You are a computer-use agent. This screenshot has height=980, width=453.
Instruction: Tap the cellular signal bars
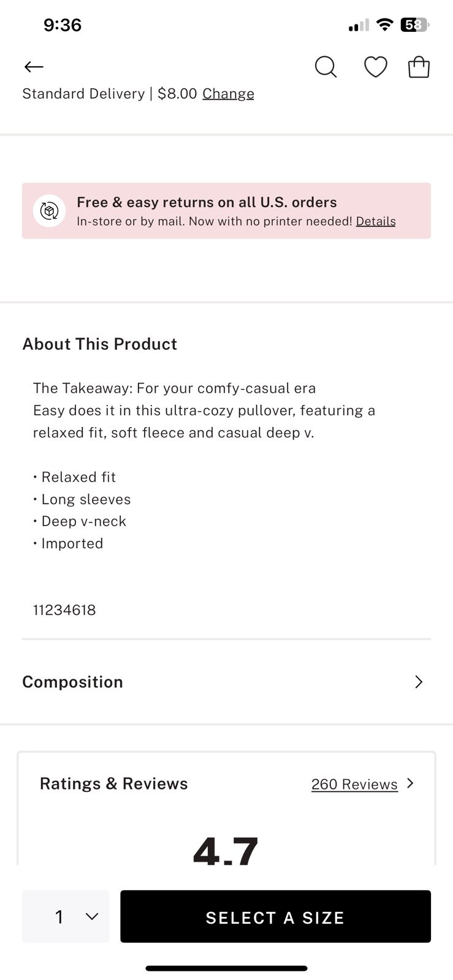click(359, 25)
